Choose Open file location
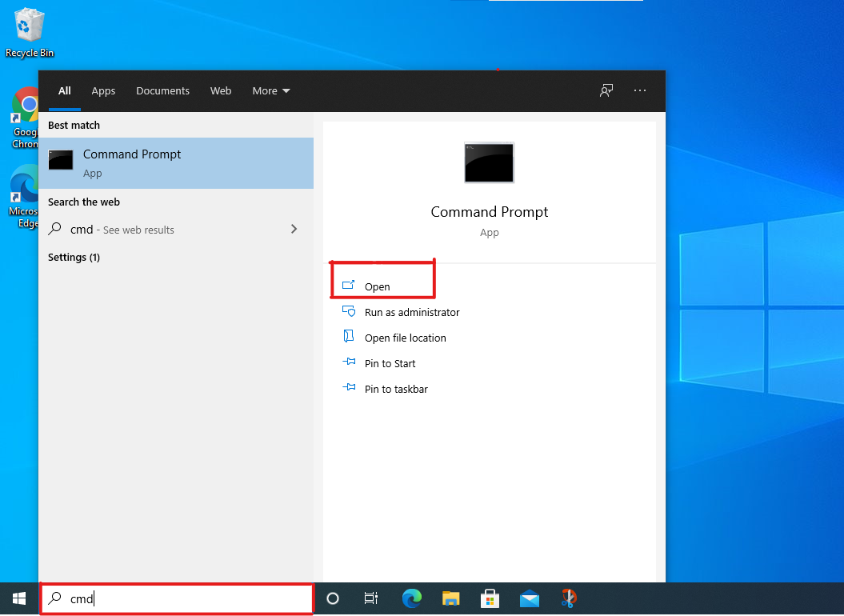 click(x=405, y=338)
